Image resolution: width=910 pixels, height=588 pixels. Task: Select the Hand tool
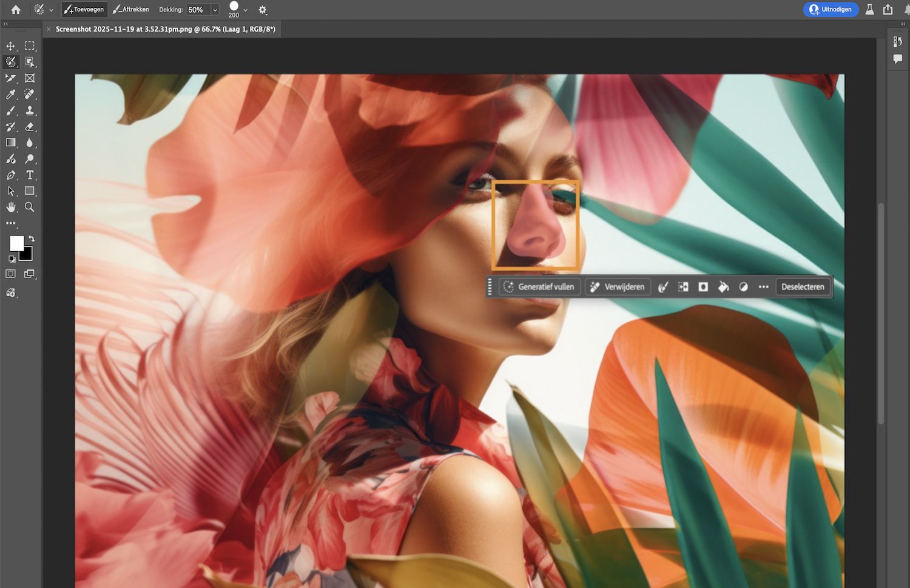point(10,207)
